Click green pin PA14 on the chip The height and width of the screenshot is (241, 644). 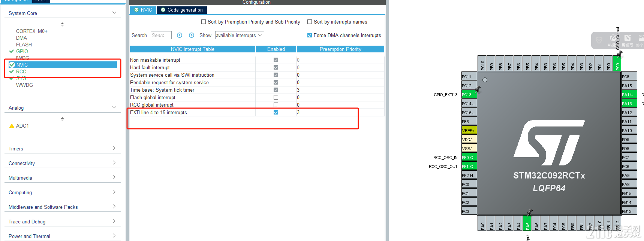tap(629, 95)
